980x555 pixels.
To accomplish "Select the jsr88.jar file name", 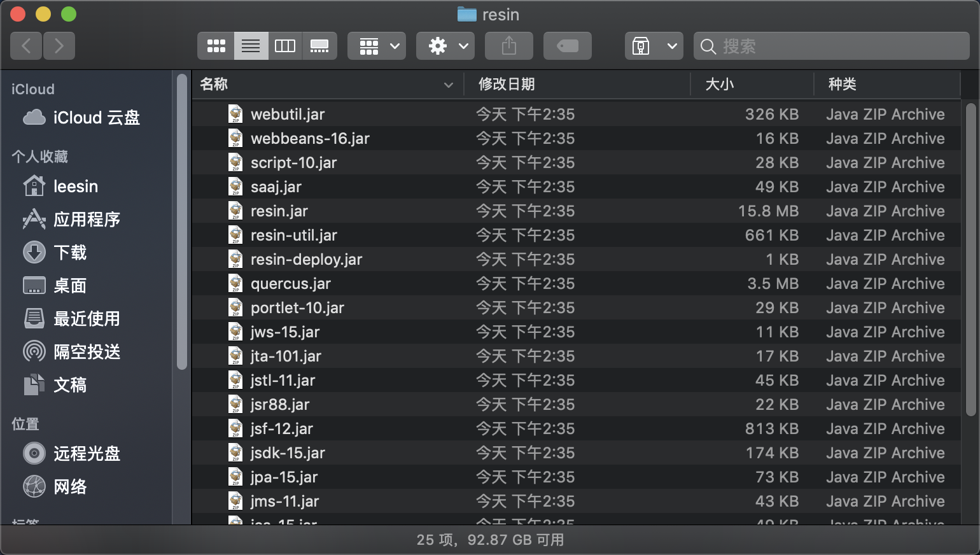I will click(x=280, y=405).
